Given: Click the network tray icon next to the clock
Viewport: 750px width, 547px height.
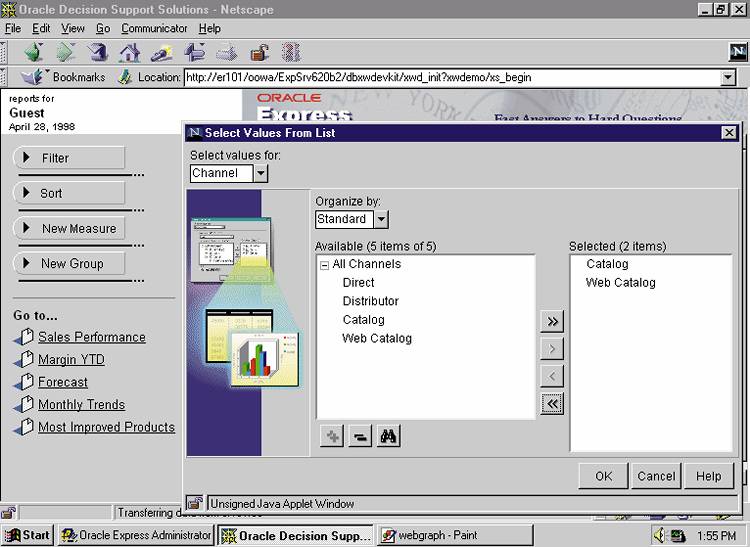Looking at the screenshot, I should [x=677, y=536].
